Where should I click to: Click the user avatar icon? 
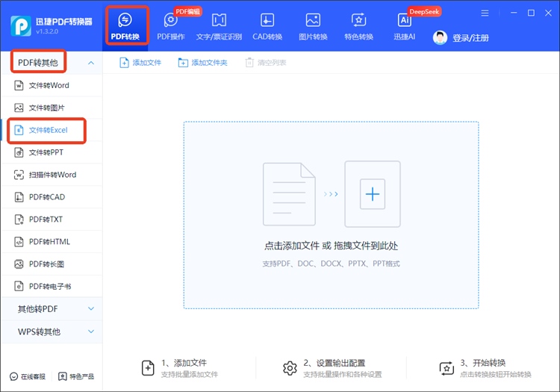click(440, 37)
